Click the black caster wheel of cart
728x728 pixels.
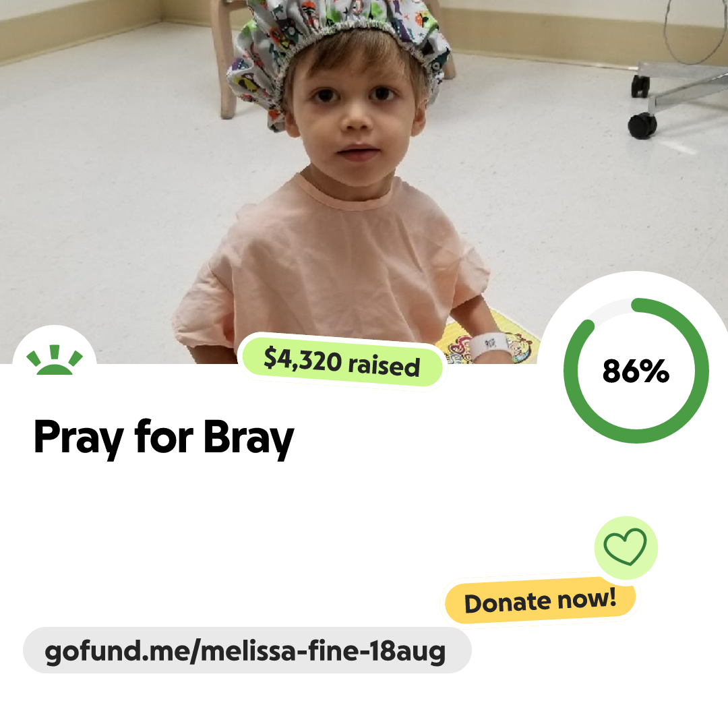642,125
